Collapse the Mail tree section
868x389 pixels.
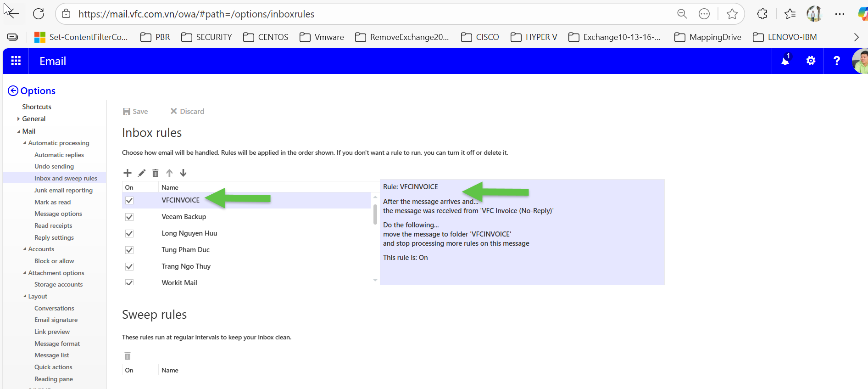(x=19, y=131)
